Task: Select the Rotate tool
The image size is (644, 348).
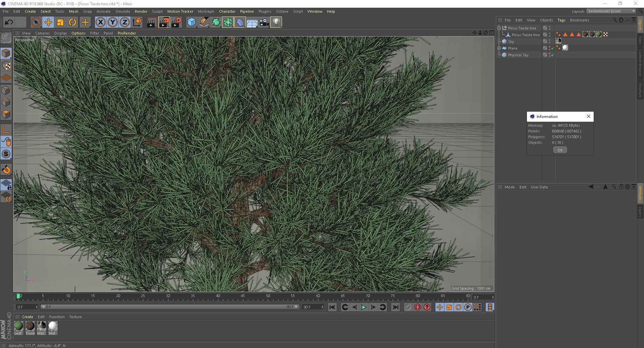Action: coord(72,22)
